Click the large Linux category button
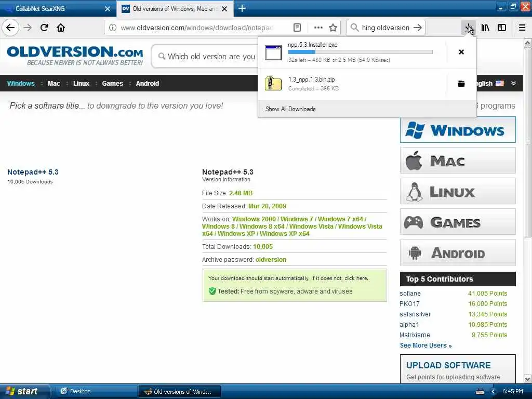The width and height of the screenshot is (532, 399). pos(458,191)
